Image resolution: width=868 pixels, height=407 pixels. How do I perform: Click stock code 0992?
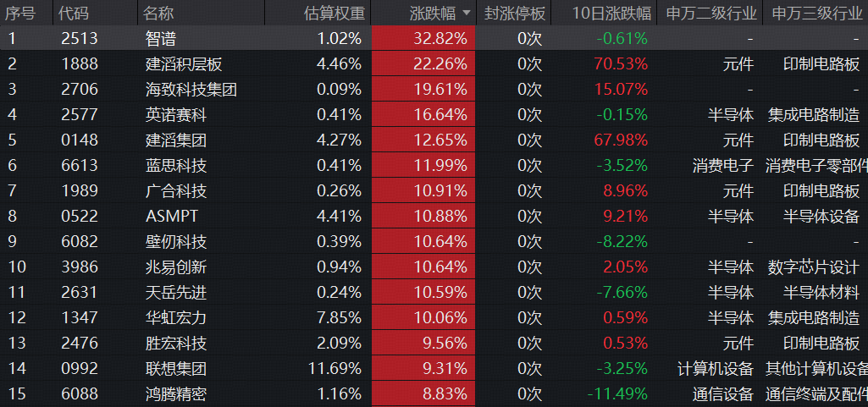(80, 368)
